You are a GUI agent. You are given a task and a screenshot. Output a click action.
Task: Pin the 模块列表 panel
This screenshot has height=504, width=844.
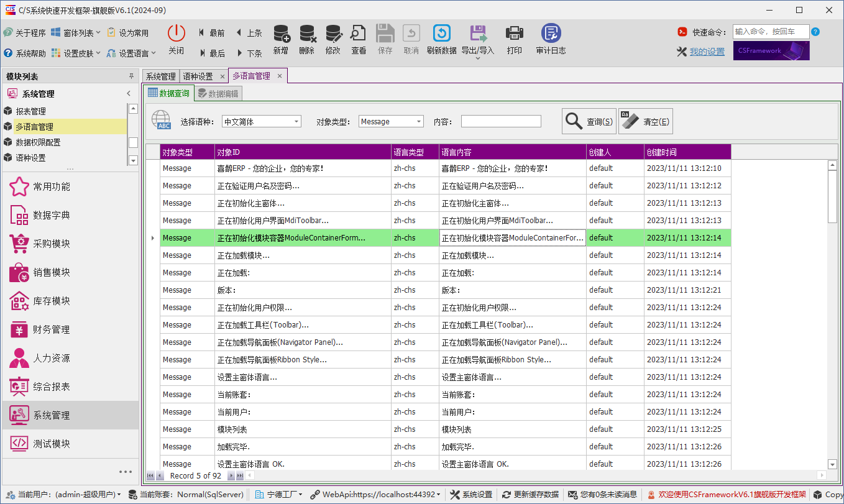(x=131, y=76)
